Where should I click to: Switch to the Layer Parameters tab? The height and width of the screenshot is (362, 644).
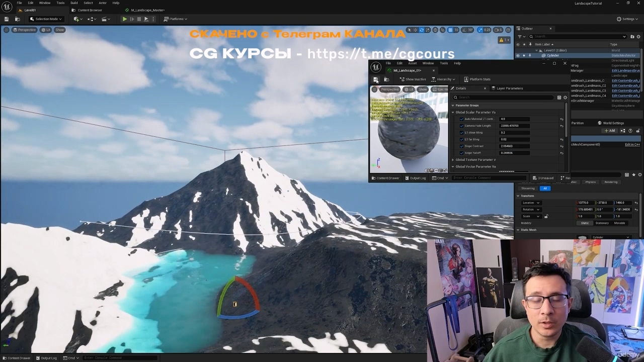tap(509, 88)
